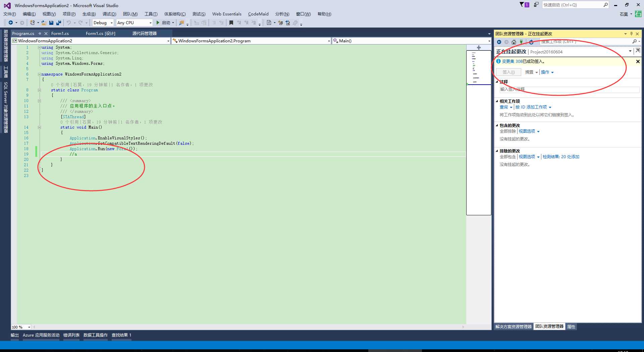Click the Find in Files toolbar icon
Screen dimensions: 644x352
tap(181, 23)
